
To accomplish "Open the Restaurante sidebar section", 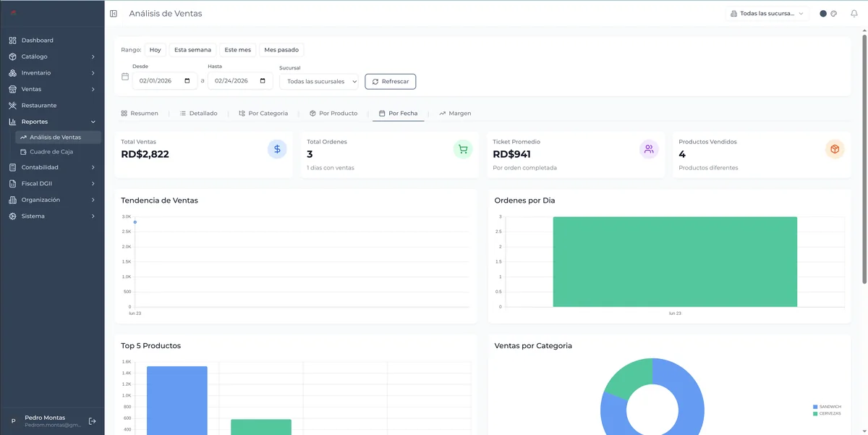I will [x=52, y=106].
